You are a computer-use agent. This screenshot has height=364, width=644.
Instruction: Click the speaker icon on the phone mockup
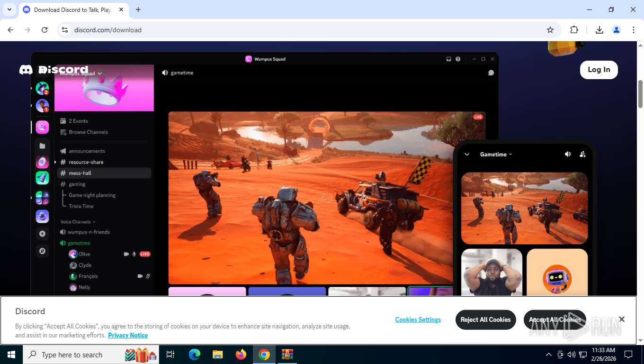point(568,154)
